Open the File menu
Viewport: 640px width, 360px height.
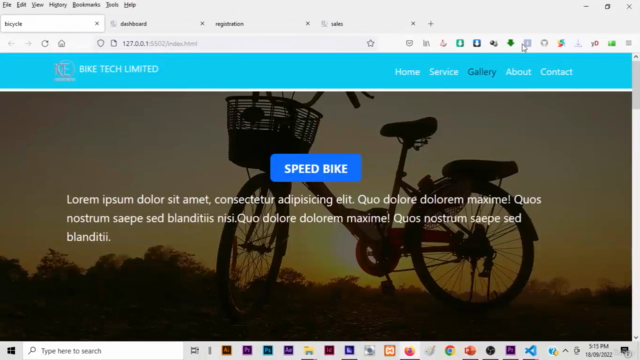click(x=7, y=5)
